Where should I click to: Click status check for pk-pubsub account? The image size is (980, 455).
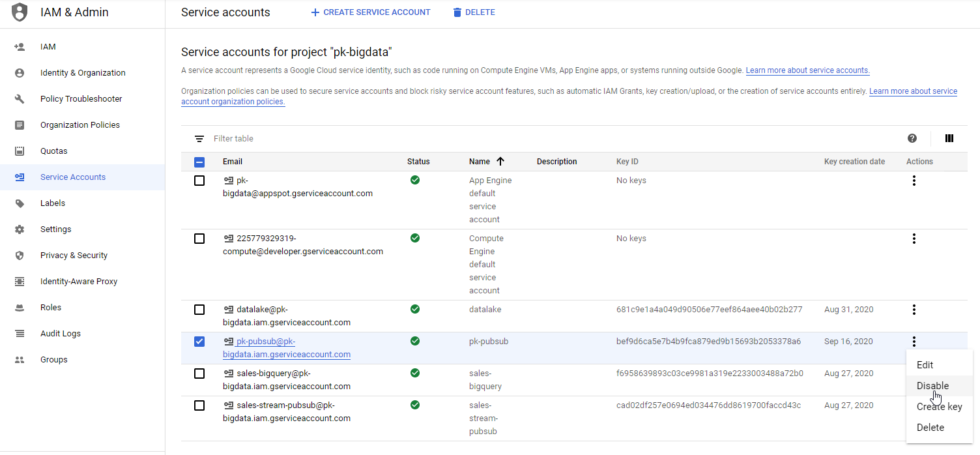coord(415,341)
